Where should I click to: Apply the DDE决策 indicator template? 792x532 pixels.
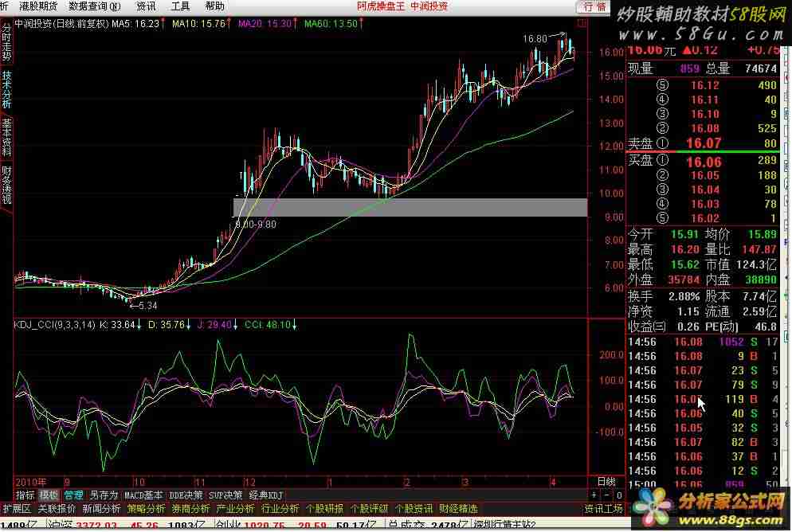click(x=186, y=495)
